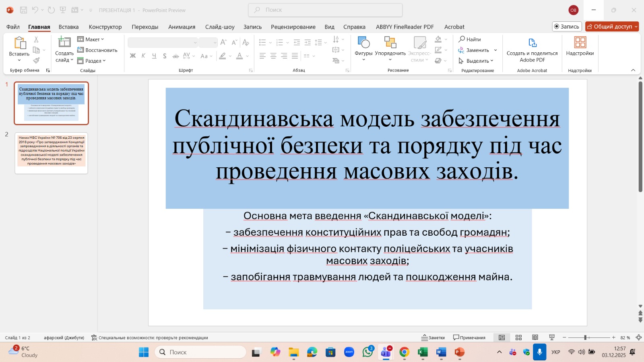Click Создать слайд new slide icon
Viewport: 644px width, 362px height.
(64, 42)
